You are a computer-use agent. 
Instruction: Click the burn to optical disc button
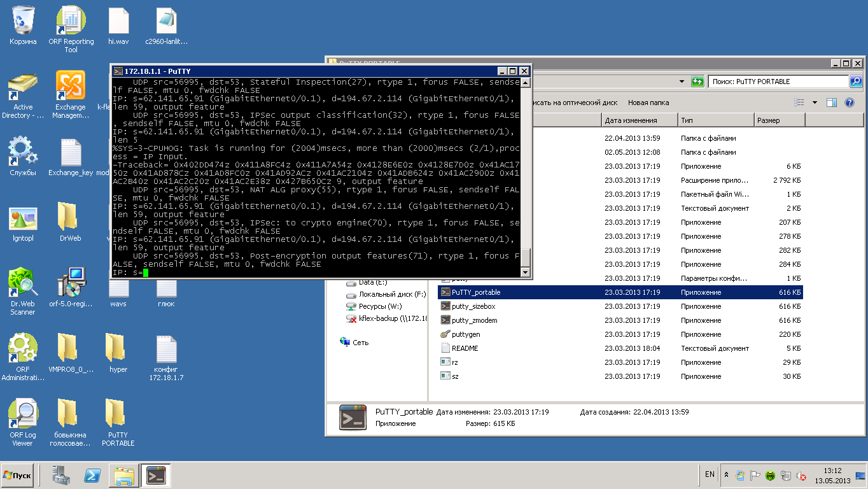pos(575,103)
